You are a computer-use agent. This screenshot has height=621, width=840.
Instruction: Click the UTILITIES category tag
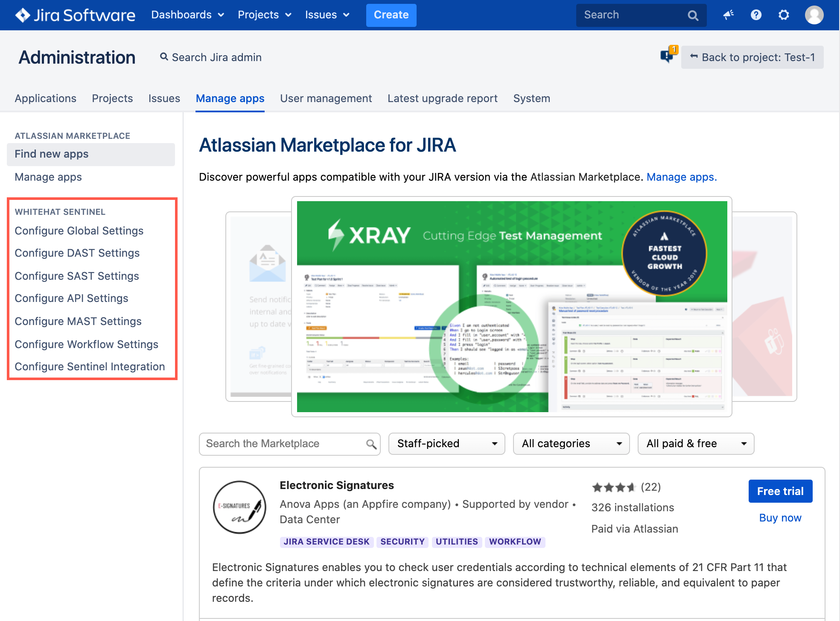(x=457, y=542)
